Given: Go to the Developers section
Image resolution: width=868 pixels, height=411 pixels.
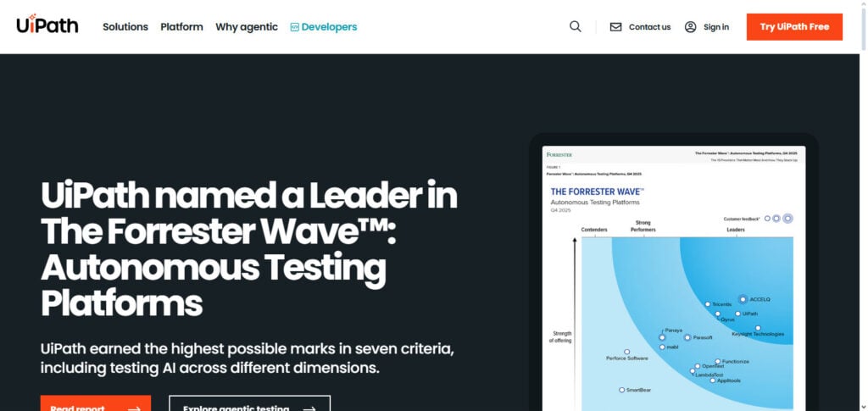Looking at the screenshot, I should (324, 26).
